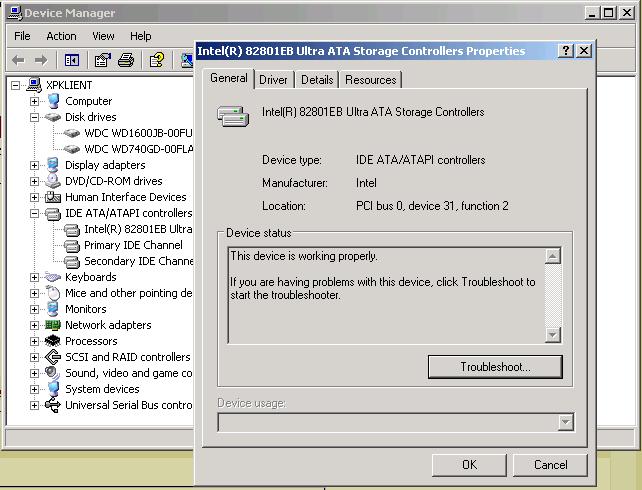Image resolution: width=642 pixels, height=490 pixels.
Task: Click the IDE ATA/ATAPI controllers icon
Action: click(53, 213)
